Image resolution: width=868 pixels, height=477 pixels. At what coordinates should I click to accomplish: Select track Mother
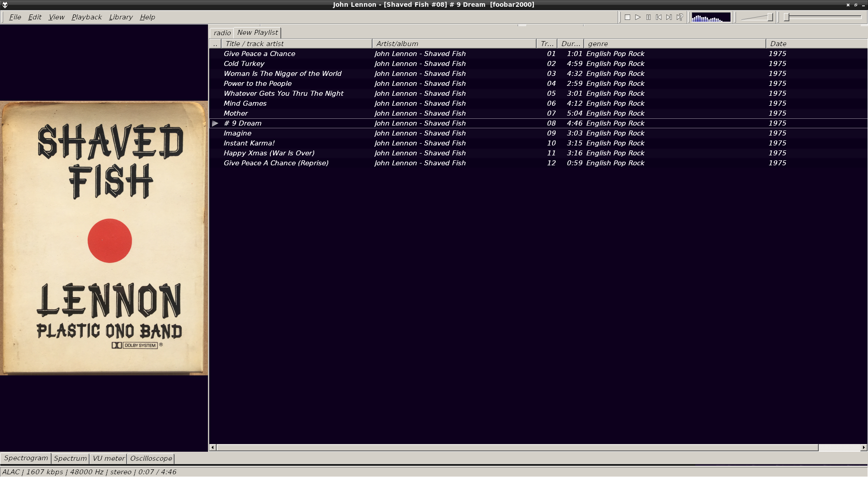538,113
